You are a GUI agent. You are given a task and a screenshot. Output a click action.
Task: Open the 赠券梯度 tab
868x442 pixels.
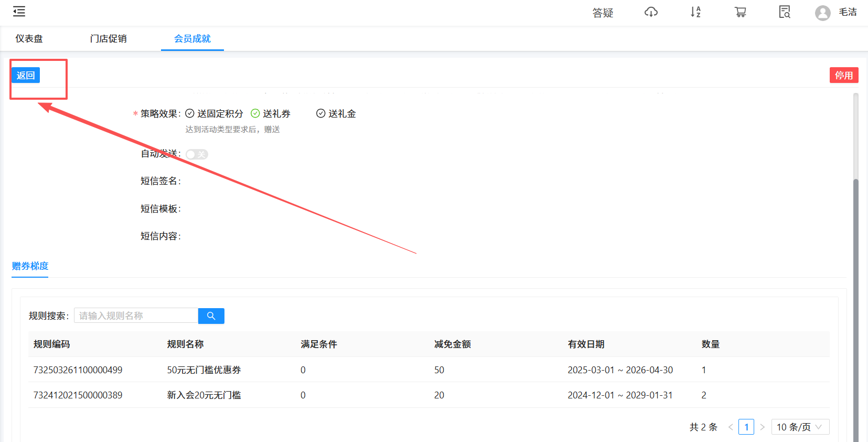pyautogui.click(x=30, y=266)
